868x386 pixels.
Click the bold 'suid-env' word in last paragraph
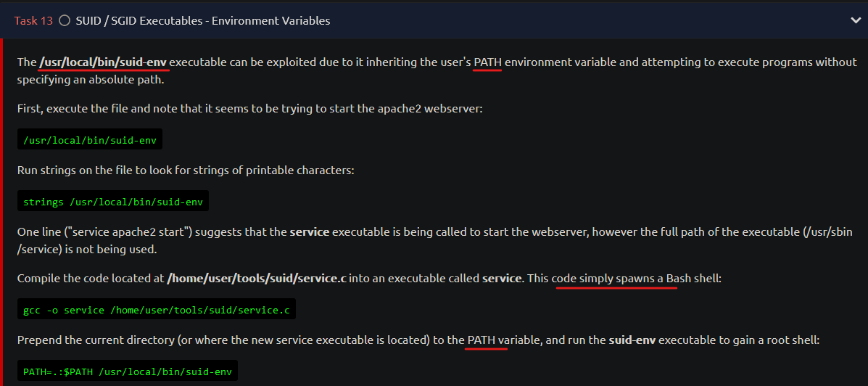tap(632, 340)
